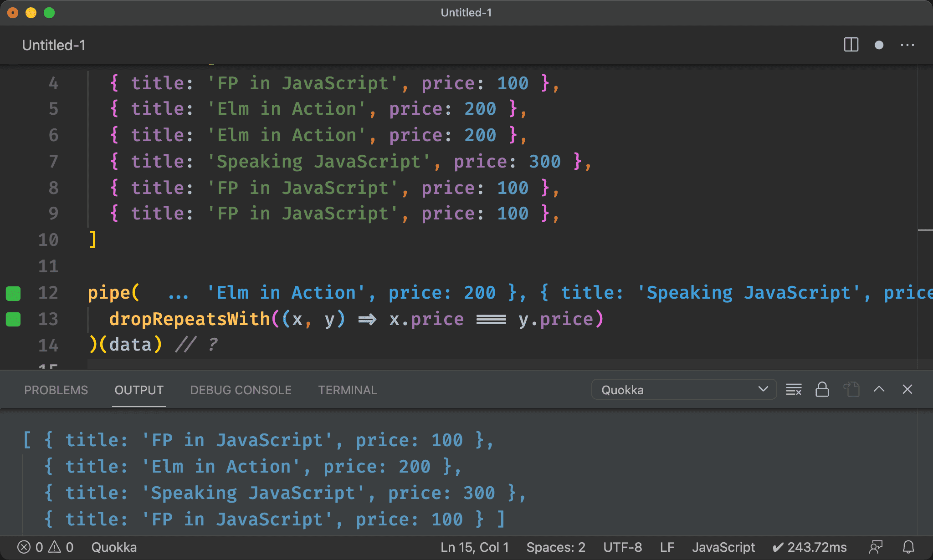Viewport: 933px width, 560px height.
Task: Click the pipe( call on line 12
Action: pyautogui.click(x=113, y=293)
